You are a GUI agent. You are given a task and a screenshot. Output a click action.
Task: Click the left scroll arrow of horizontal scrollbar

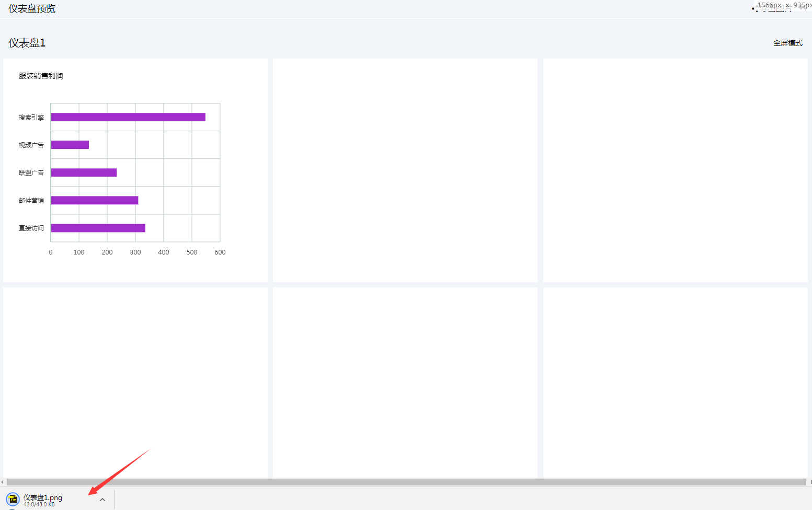(2, 482)
